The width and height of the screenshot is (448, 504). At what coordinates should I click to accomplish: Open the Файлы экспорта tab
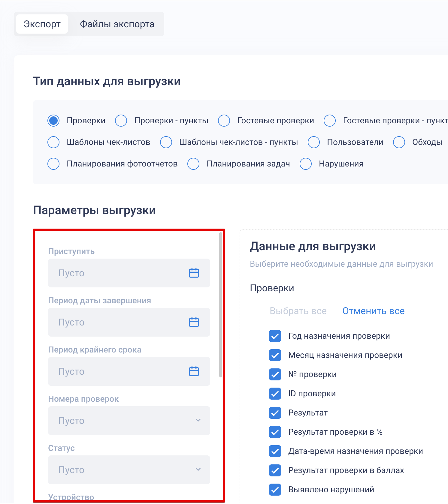tap(117, 24)
